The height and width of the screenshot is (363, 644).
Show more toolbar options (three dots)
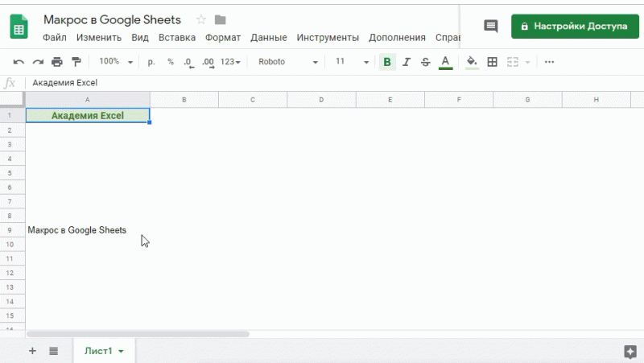pyautogui.click(x=549, y=62)
